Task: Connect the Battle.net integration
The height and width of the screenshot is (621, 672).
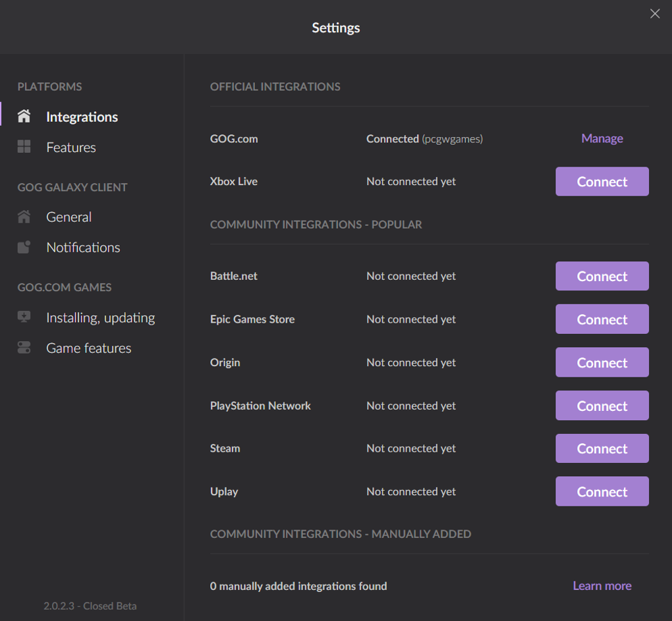Action: 602,277
